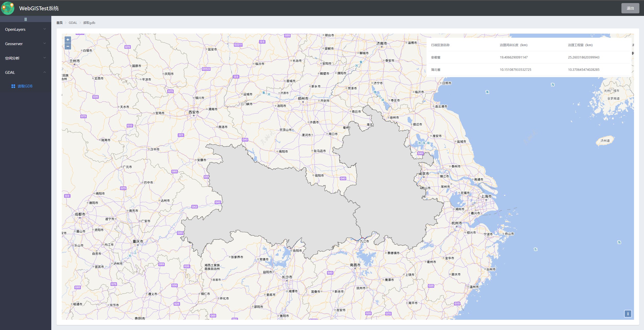Open the 空间分析 sidebar menu

point(26,58)
